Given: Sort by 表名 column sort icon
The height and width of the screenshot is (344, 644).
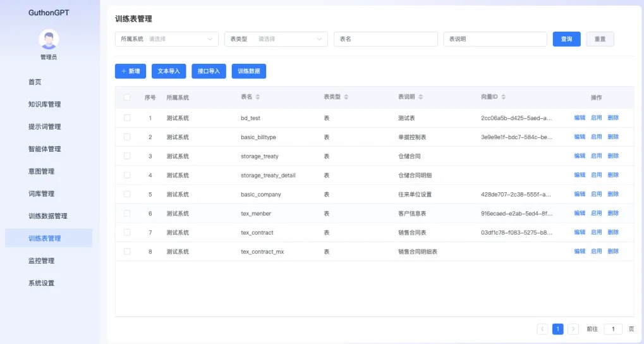Looking at the screenshot, I should click(x=257, y=97).
